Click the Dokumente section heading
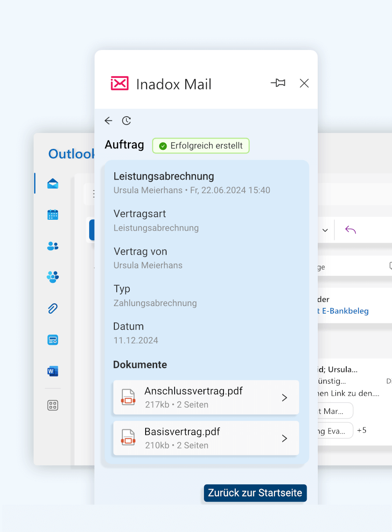The width and height of the screenshot is (392, 532). coord(140,365)
